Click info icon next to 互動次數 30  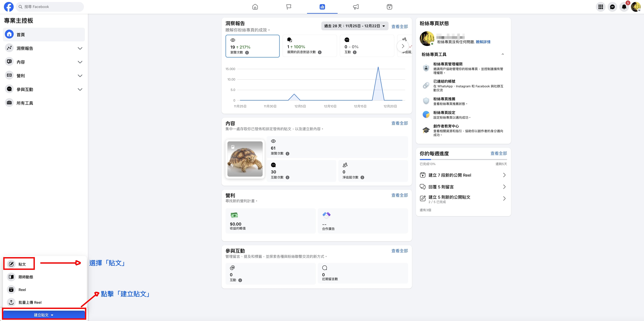click(x=288, y=177)
